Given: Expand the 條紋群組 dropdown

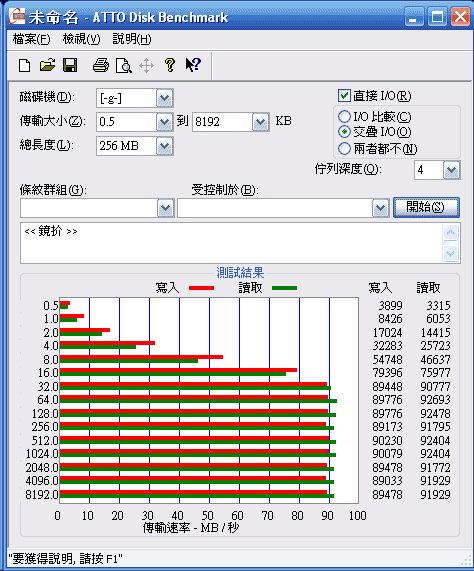Looking at the screenshot, I should [166, 208].
